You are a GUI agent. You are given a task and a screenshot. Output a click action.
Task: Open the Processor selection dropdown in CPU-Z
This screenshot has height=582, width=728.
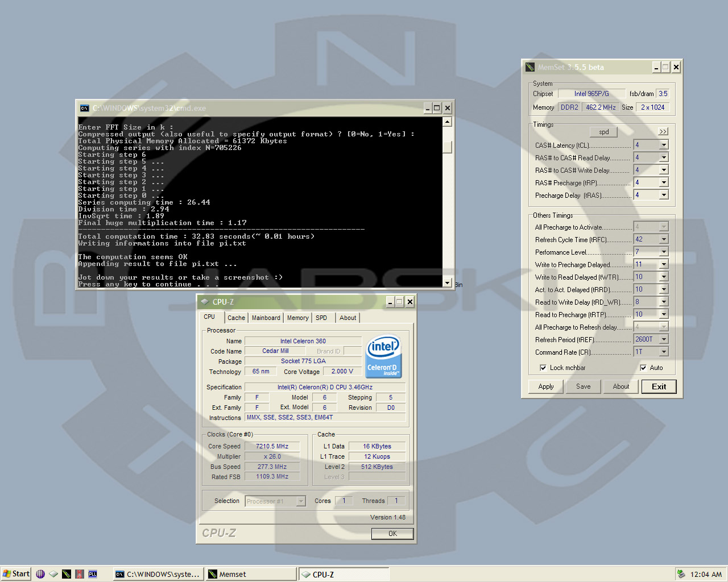(301, 501)
